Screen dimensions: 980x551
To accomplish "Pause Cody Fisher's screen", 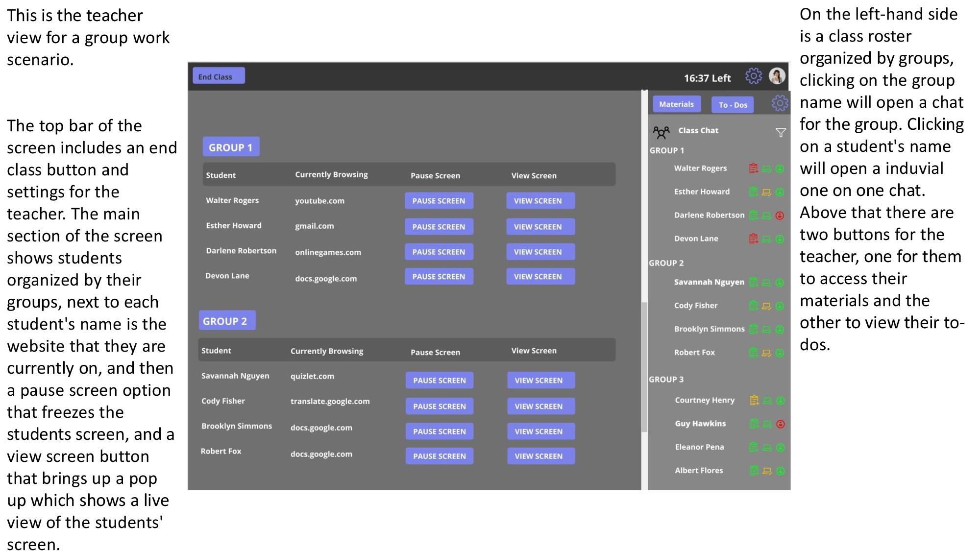I will coord(439,406).
